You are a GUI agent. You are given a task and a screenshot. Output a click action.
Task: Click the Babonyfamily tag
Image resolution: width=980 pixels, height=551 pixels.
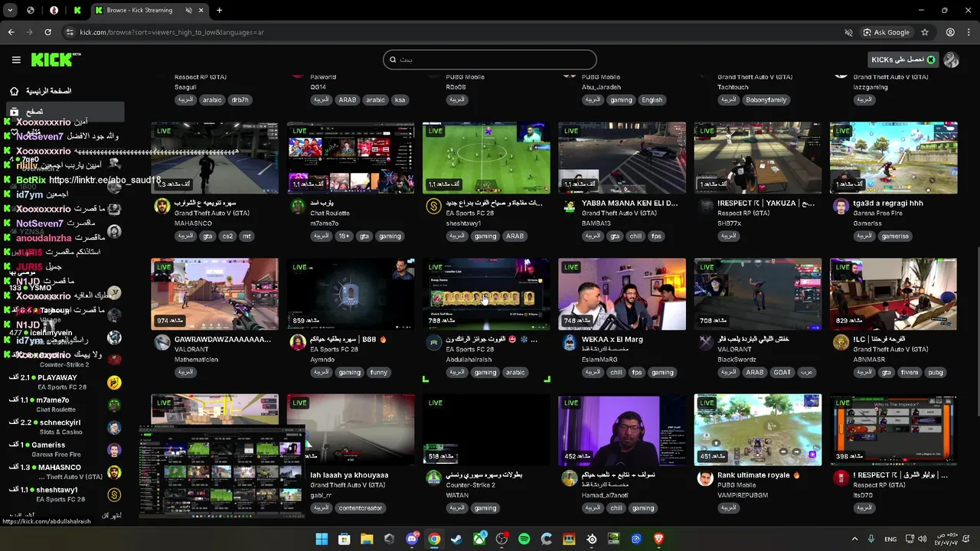[766, 99]
